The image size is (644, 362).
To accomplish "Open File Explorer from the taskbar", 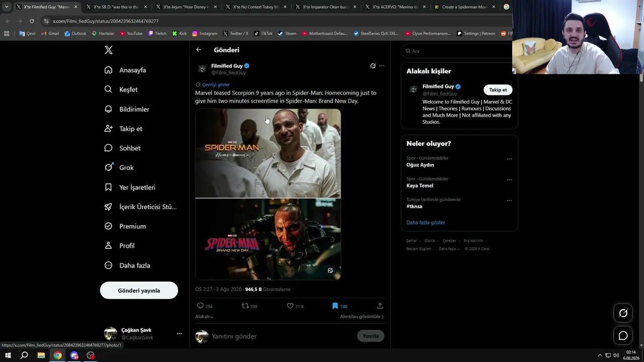I will 41,355.
